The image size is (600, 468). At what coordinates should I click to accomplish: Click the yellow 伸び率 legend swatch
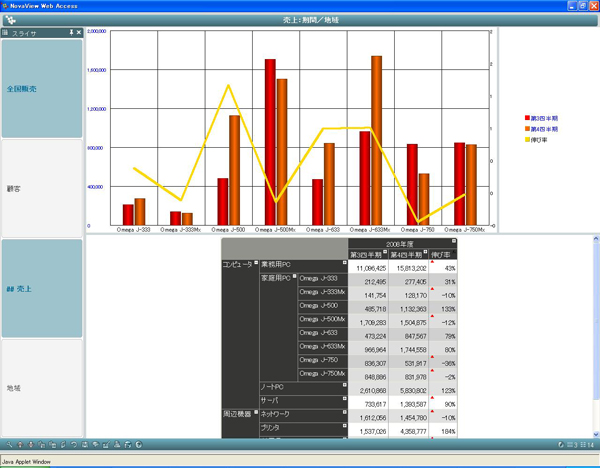coord(527,139)
